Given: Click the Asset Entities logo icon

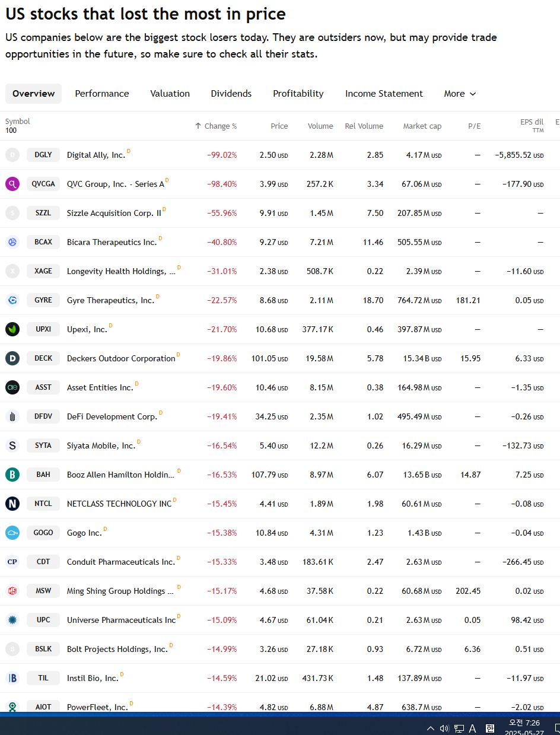Looking at the screenshot, I should pos(12,387).
